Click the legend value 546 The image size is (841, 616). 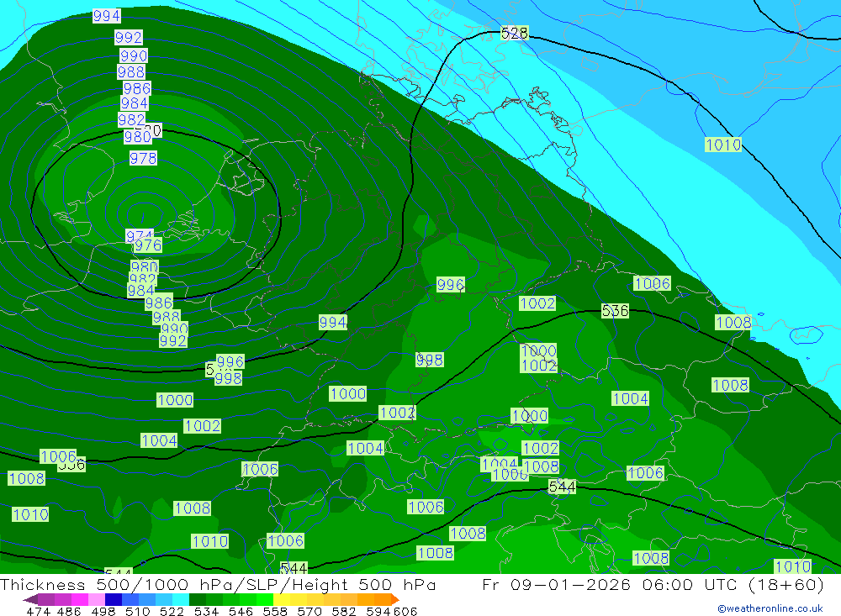click(241, 611)
